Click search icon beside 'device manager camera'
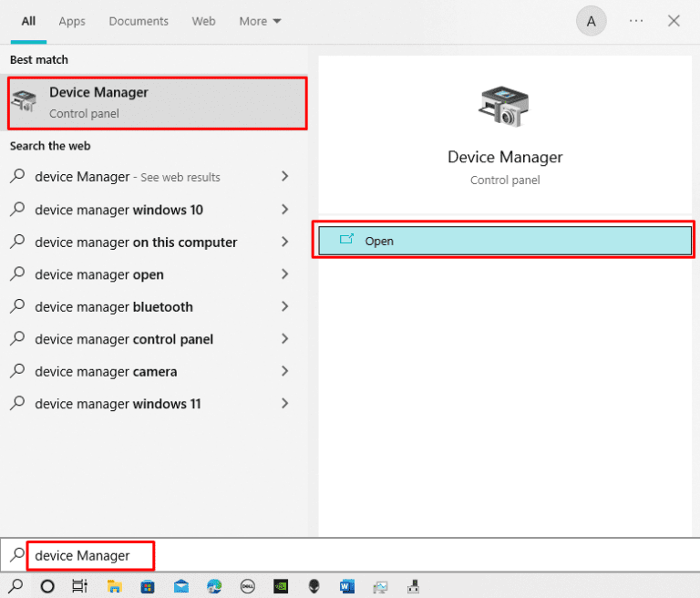700x598 pixels. 17,371
